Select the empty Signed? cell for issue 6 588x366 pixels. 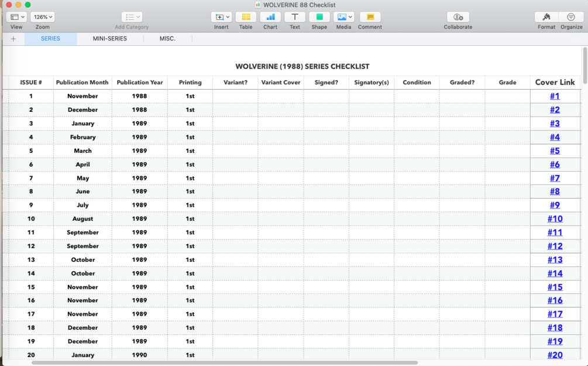(x=326, y=165)
